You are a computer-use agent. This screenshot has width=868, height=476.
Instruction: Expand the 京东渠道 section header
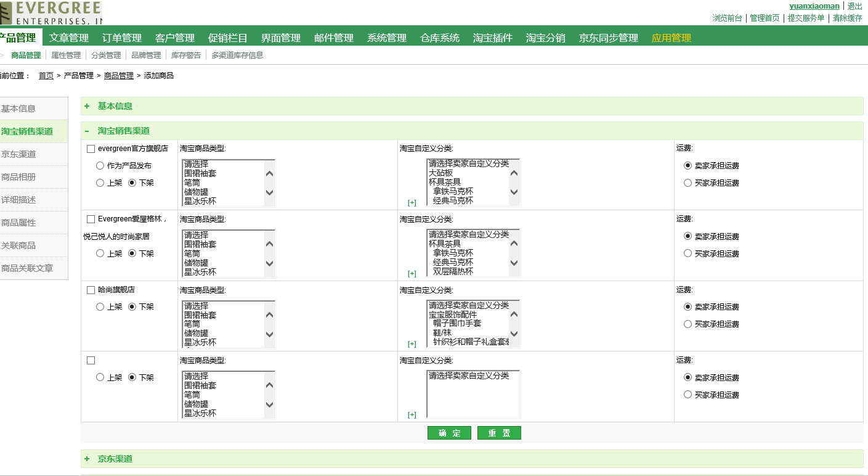[x=471, y=459]
